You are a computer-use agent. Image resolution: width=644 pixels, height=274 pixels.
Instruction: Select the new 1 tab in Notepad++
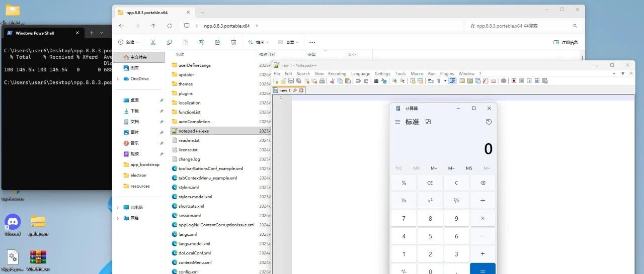point(288,90)
